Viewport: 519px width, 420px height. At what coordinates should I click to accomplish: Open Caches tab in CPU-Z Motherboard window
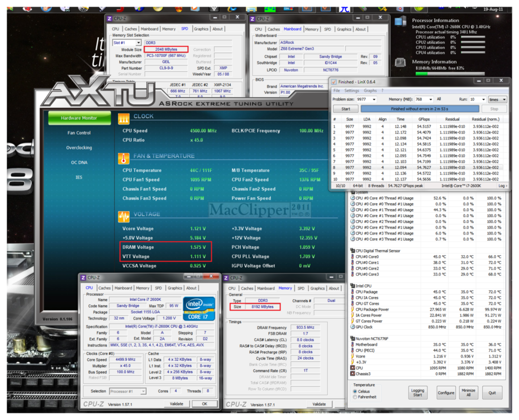pos(273,30)
